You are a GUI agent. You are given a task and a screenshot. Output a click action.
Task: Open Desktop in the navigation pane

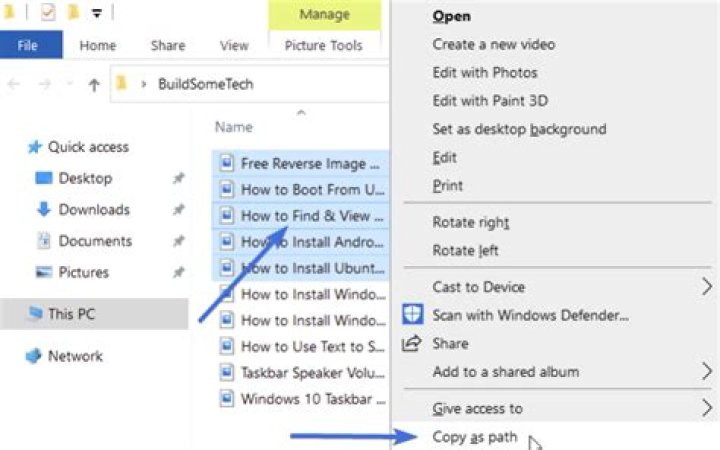(85, 178)
